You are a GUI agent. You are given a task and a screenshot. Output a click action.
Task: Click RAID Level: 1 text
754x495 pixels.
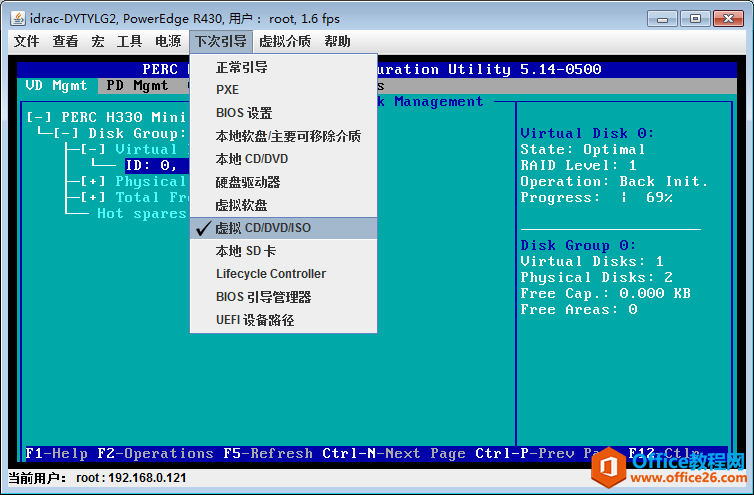tap(578, 165)
